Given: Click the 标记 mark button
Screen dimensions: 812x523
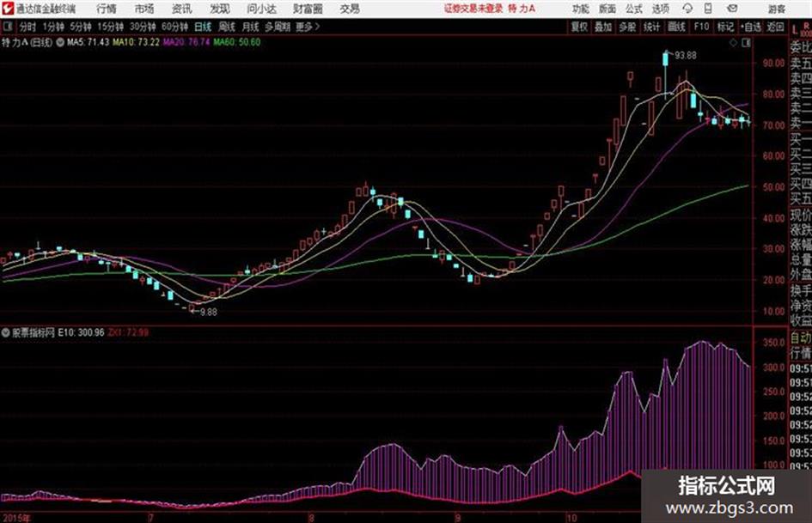Looking at the screenshot, I should click(725, 27).
